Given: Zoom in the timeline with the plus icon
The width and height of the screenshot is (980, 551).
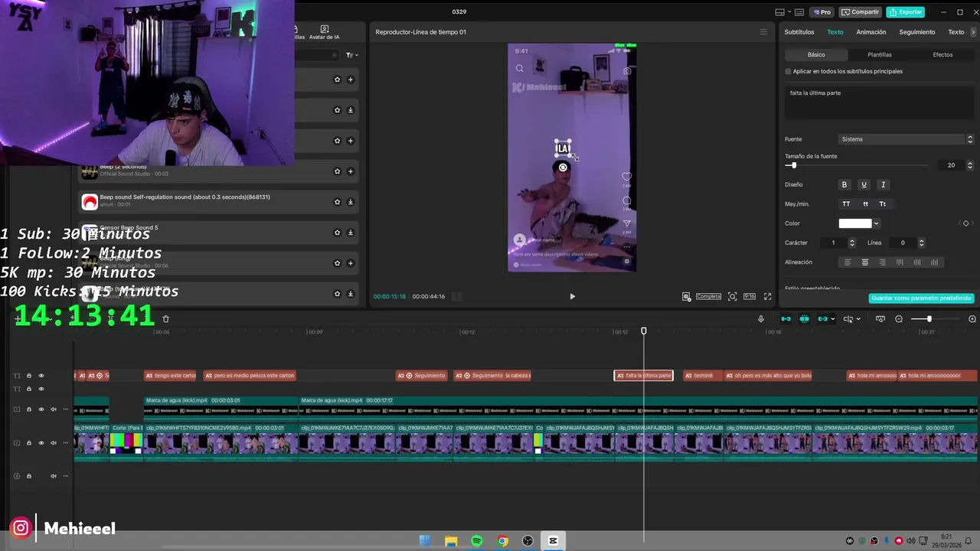Looking at the screenshot, I should [972, 319].
